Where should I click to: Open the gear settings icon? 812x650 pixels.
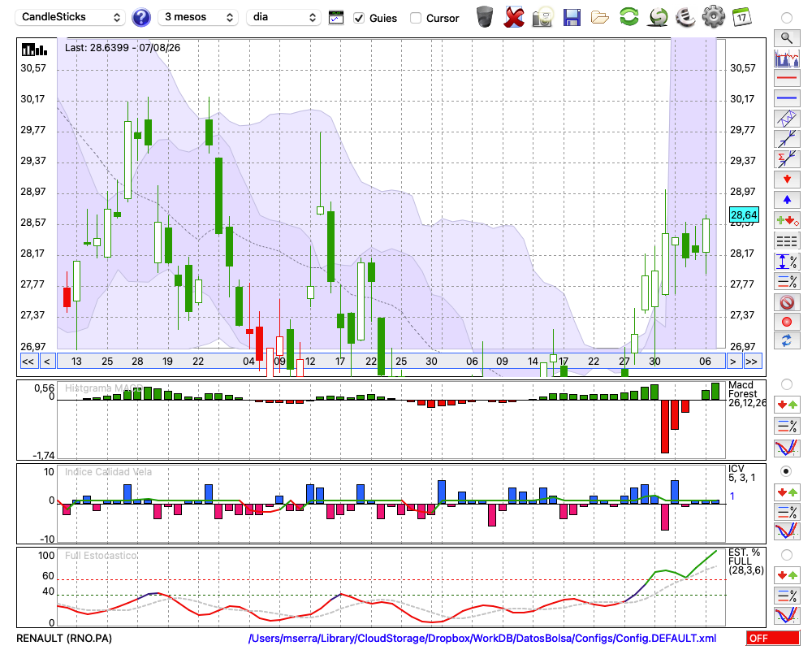713,17
